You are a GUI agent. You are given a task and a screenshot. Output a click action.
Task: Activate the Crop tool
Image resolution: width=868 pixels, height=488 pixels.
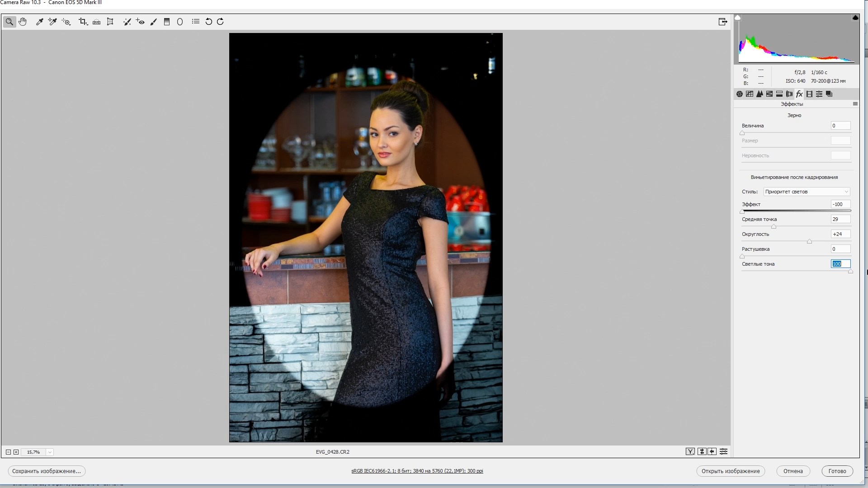[x=83, y=22]
